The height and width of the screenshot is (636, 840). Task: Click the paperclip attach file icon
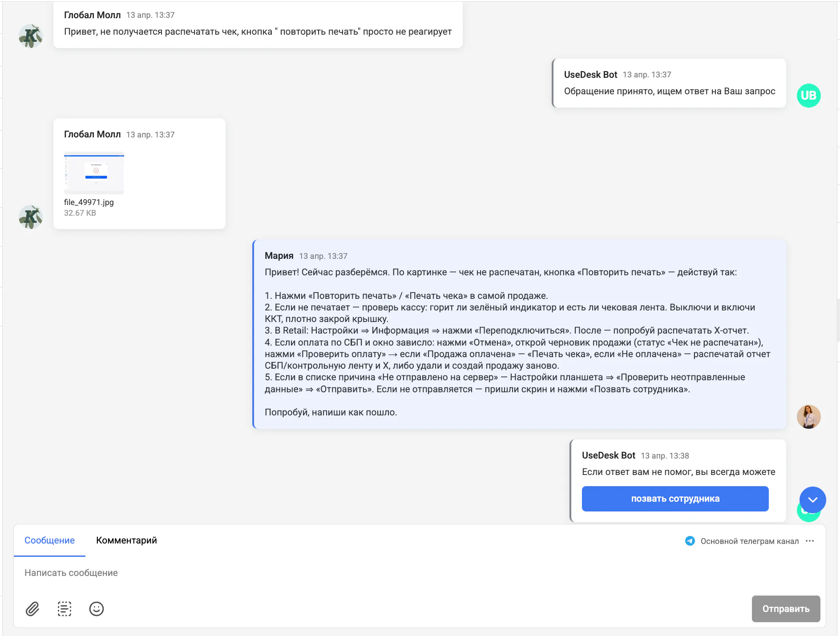(32, 609)
